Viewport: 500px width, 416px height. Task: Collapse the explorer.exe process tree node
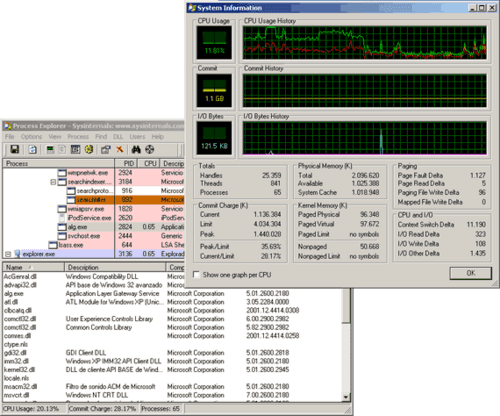click(8, 254)
